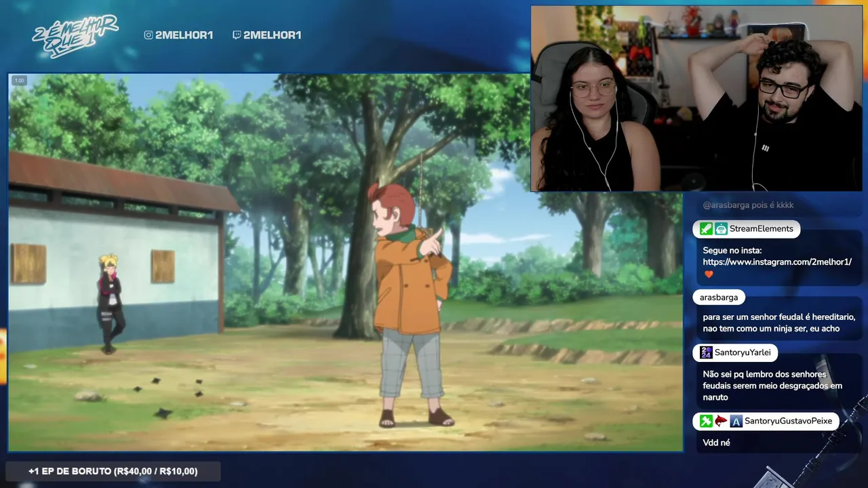The width and height of the screenshot is (868, 488).
Task: Click the streamers' webcam feed
Action: coord(696,98)
